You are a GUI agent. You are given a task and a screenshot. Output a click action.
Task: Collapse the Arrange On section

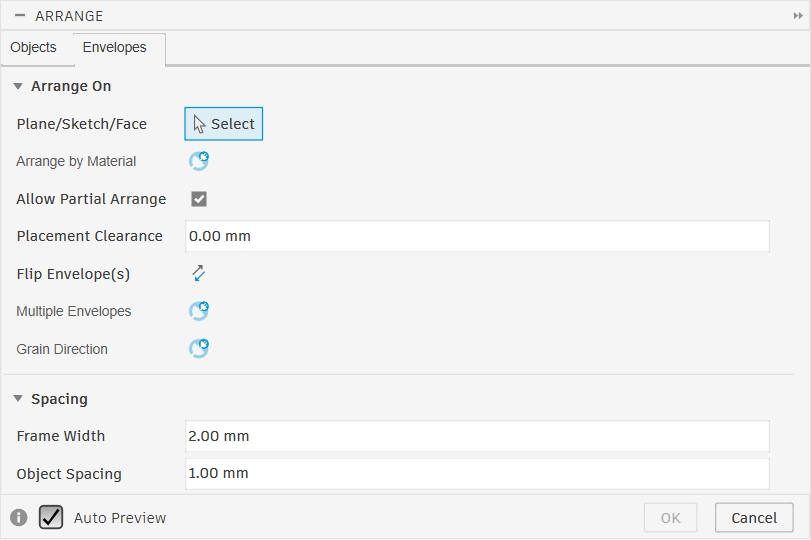click(18, 86)
